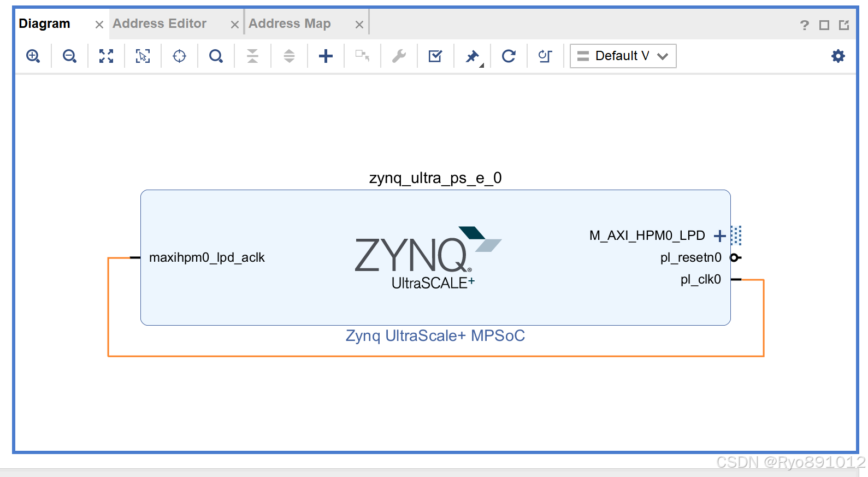Screen dimensions: 868x477
Task: Switch to the Address Map tab
Action: [x=290, y=23]
